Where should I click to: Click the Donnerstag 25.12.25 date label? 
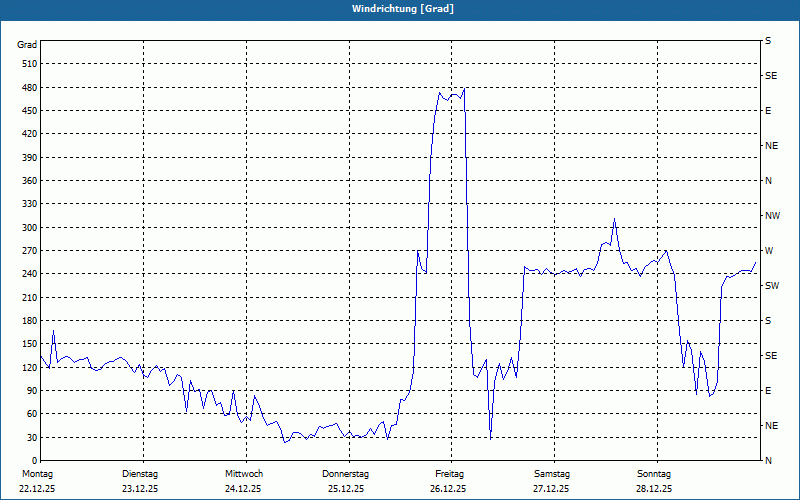[x=346, y=481]
